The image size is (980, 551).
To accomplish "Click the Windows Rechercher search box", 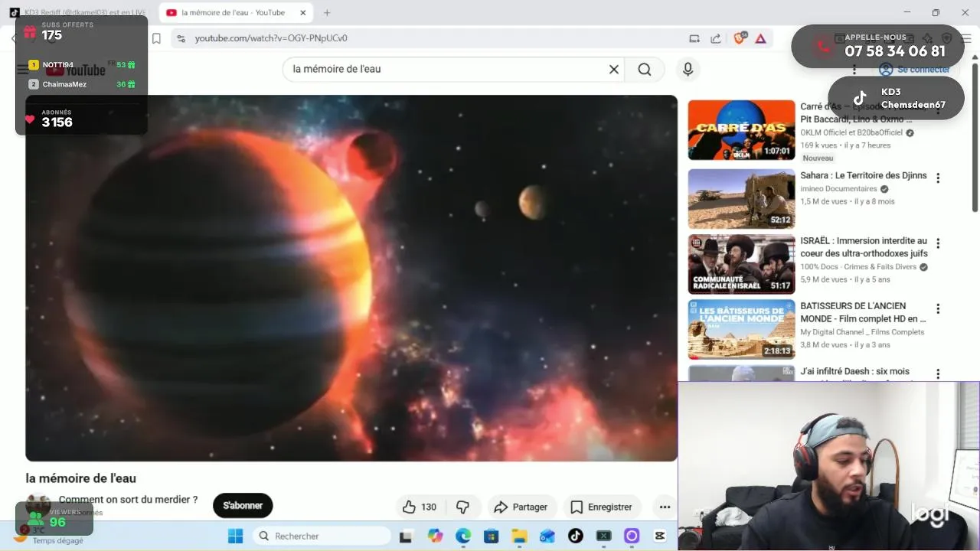I will click(320, 536).
